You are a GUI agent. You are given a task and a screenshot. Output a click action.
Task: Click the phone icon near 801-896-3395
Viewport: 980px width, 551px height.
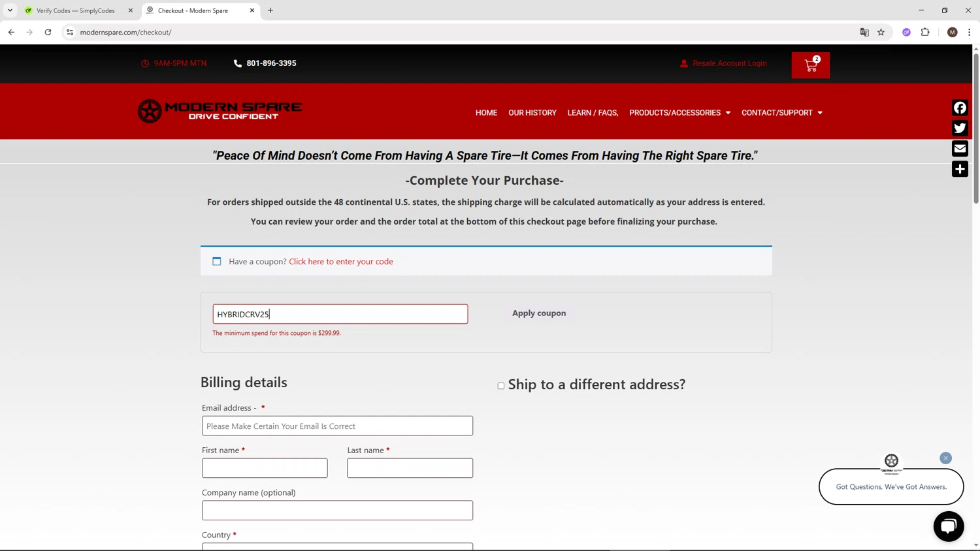[x=238, y=63]
